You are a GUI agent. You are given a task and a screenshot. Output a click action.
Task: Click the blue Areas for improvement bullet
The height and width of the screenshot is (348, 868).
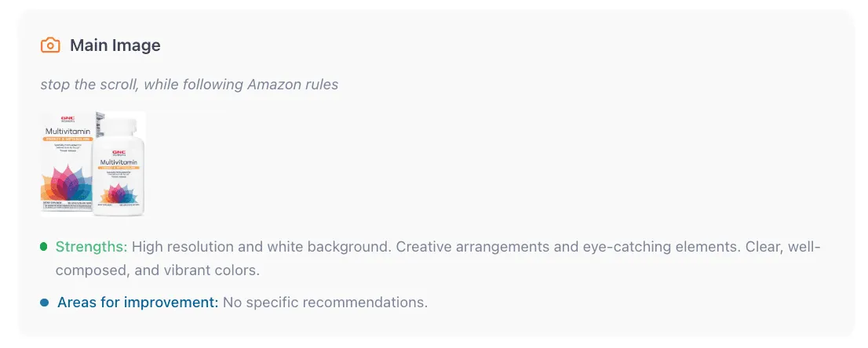coord(44,303)
